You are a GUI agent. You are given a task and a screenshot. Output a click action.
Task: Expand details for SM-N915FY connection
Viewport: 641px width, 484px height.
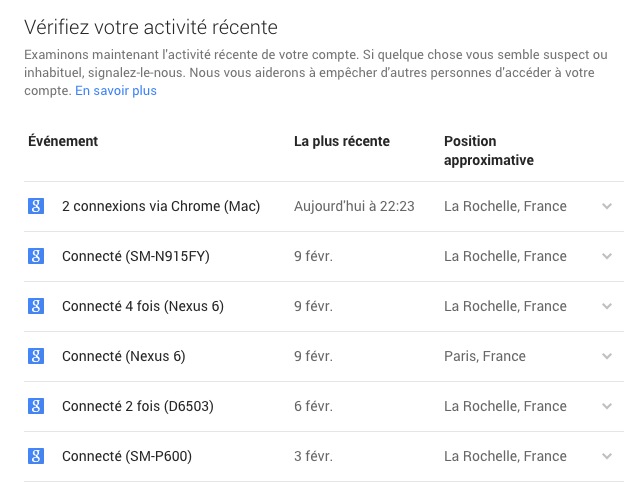[606, 256]
